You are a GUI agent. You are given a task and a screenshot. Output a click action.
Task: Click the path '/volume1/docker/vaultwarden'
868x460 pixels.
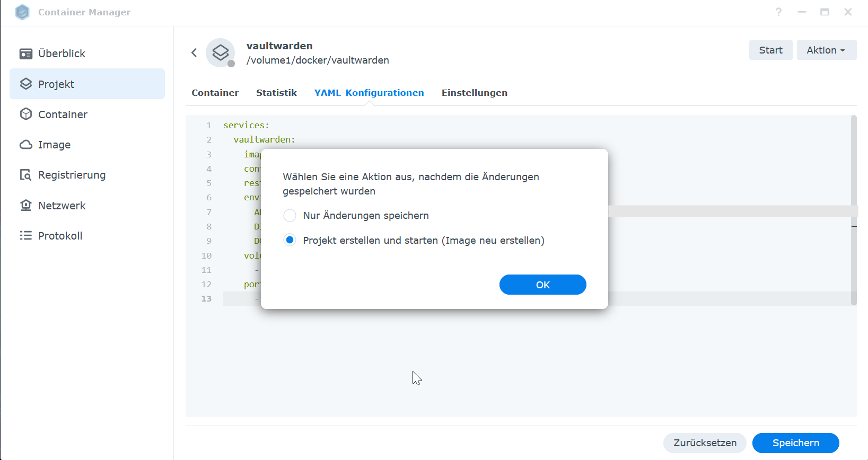[x=318, y=60]
